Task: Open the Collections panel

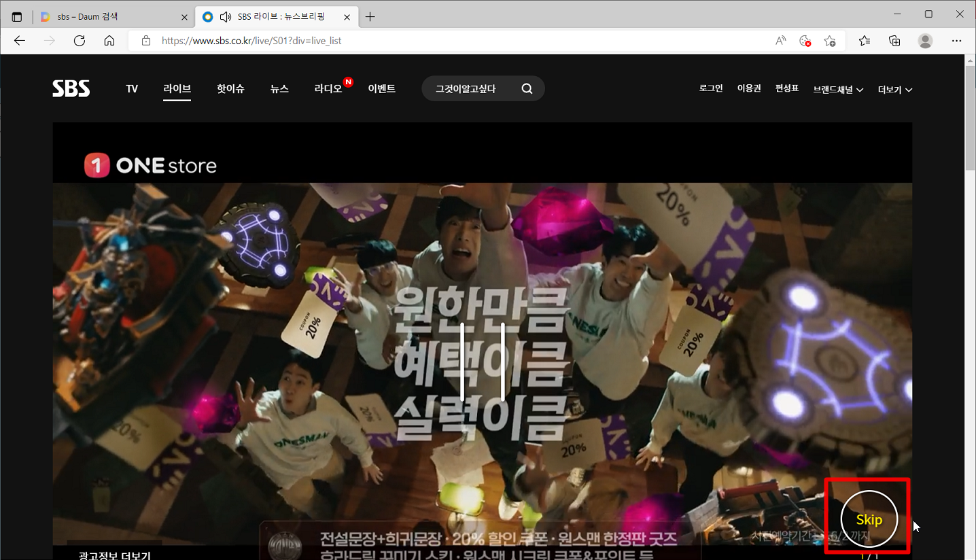Action: pyautogui.click(x=895, y=41)
